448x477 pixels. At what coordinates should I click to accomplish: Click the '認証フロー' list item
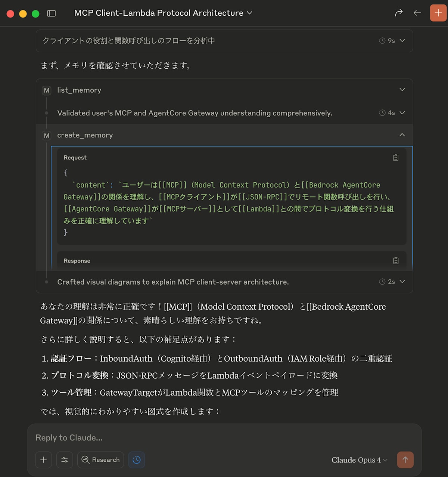tap(217, 359)
